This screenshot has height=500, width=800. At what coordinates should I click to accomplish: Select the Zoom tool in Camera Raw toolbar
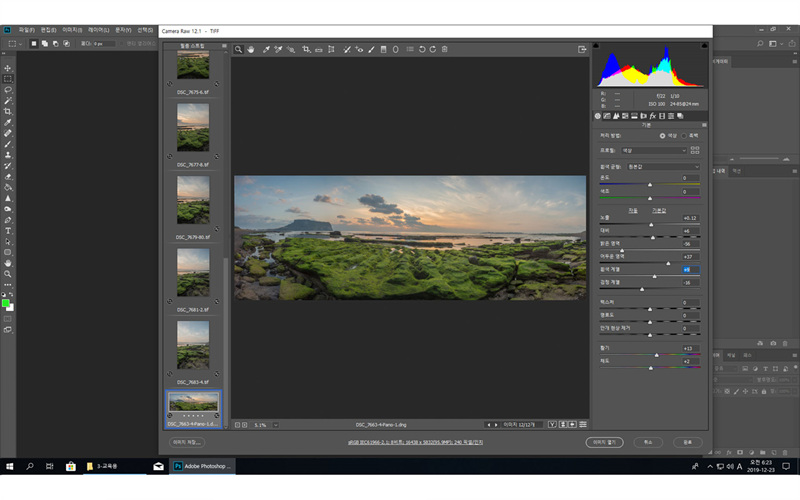(x=238, y=49)
